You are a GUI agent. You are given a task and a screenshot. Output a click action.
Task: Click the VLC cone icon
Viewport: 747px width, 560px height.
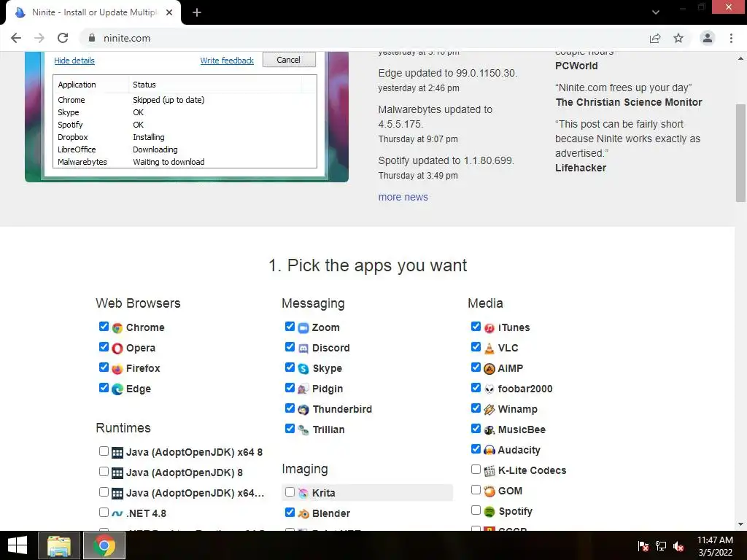click(x=489, y=349)
